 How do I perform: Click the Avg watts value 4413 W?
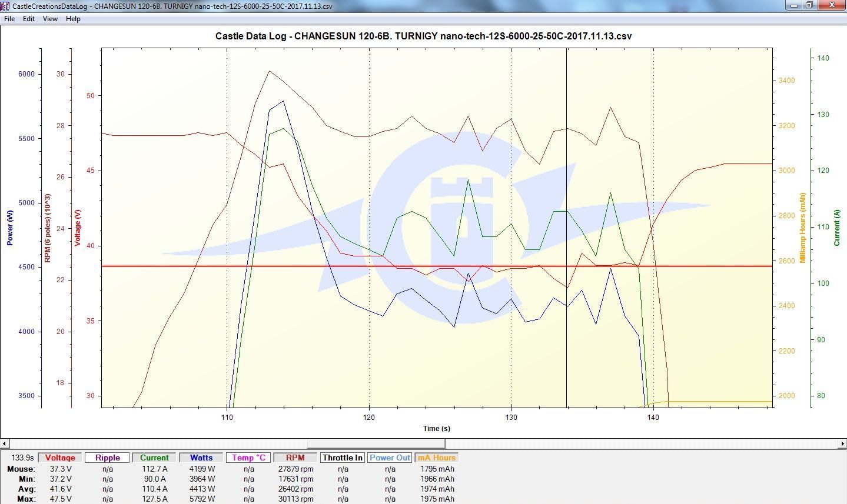coord(202,489)
